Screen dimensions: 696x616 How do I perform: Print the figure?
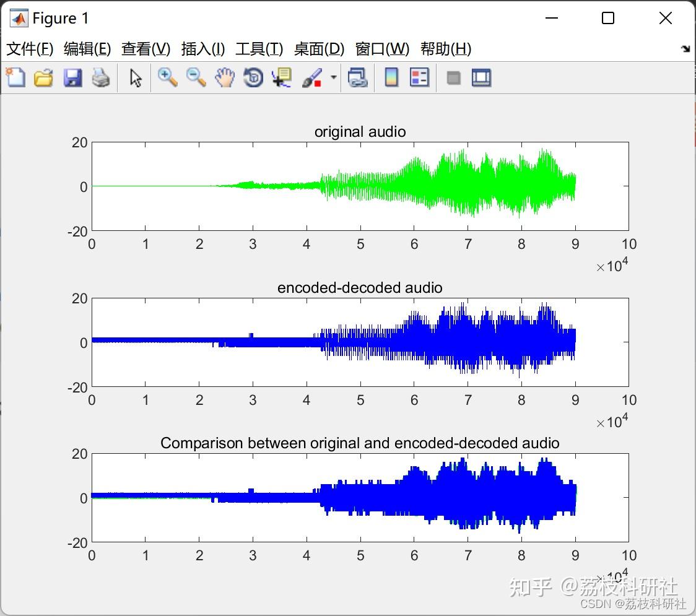(101, 77)
